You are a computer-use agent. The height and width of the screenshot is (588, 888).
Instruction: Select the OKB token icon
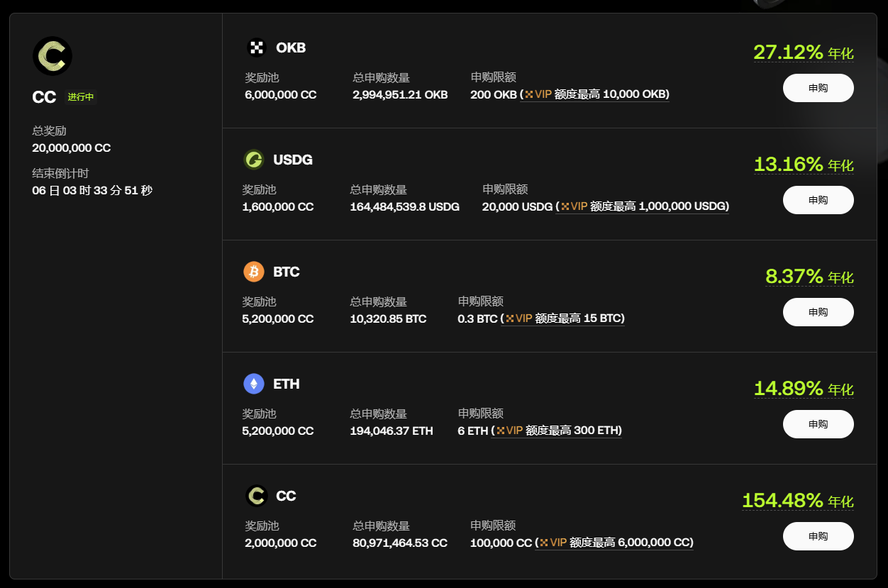click(255, 48)
